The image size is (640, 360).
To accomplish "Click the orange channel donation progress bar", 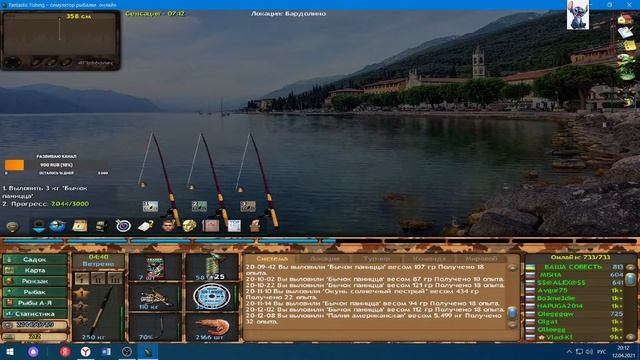I will [x=56, y=165].
